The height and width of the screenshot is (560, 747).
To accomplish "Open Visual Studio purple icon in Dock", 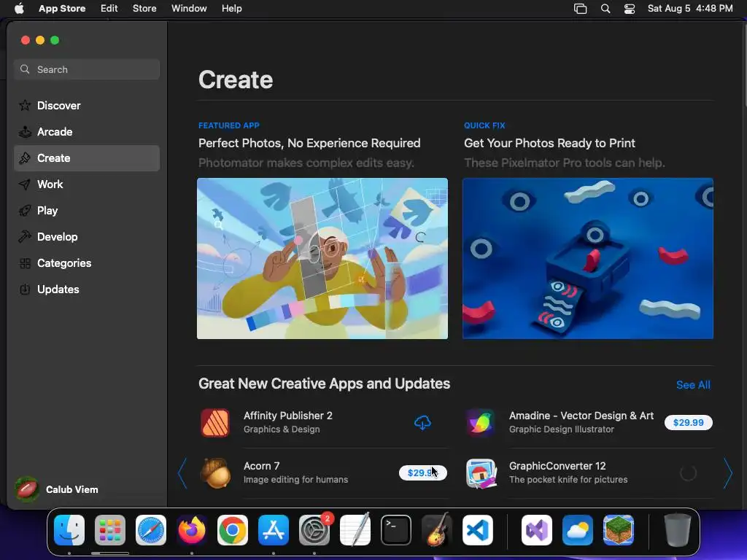I will 537,530.
